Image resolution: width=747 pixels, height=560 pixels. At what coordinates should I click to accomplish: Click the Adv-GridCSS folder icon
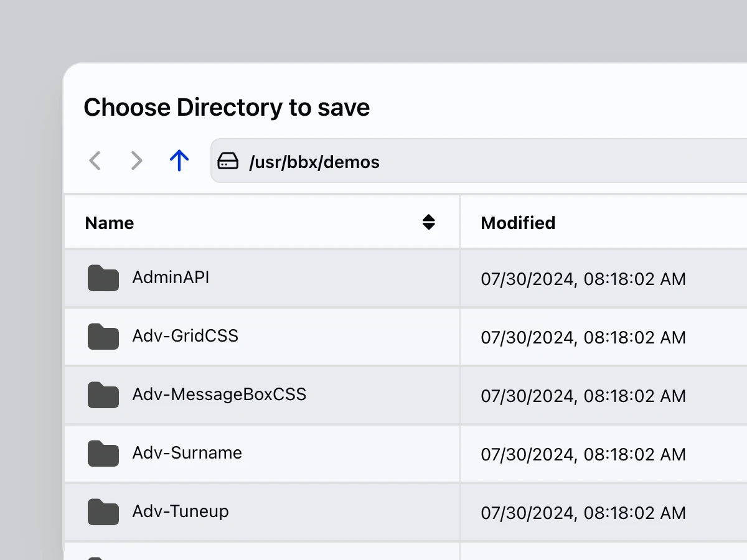tap(103, 337)
